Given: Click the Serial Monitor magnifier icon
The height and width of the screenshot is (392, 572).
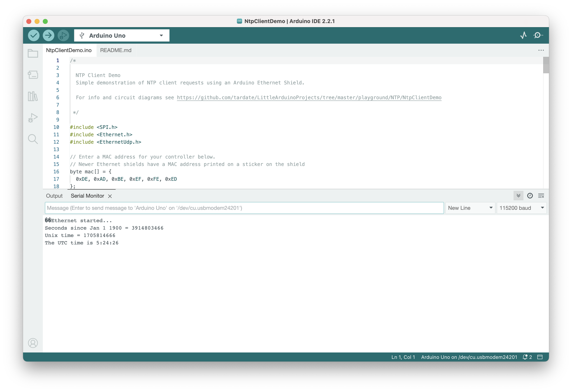Looking at the screenshot, I should (538, 35).
